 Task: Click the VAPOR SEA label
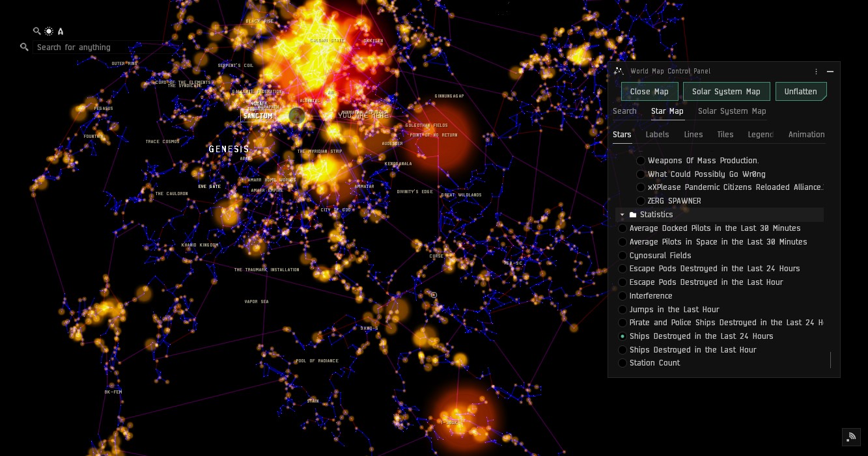(257, 302)
